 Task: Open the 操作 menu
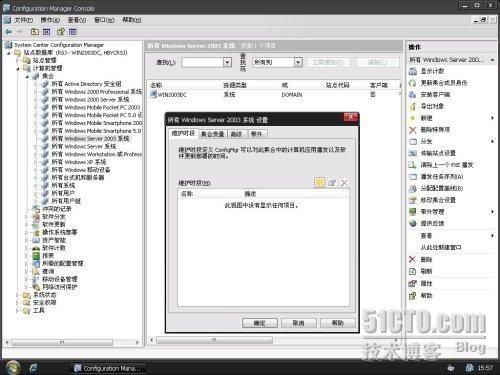click(x=50, y=20)
